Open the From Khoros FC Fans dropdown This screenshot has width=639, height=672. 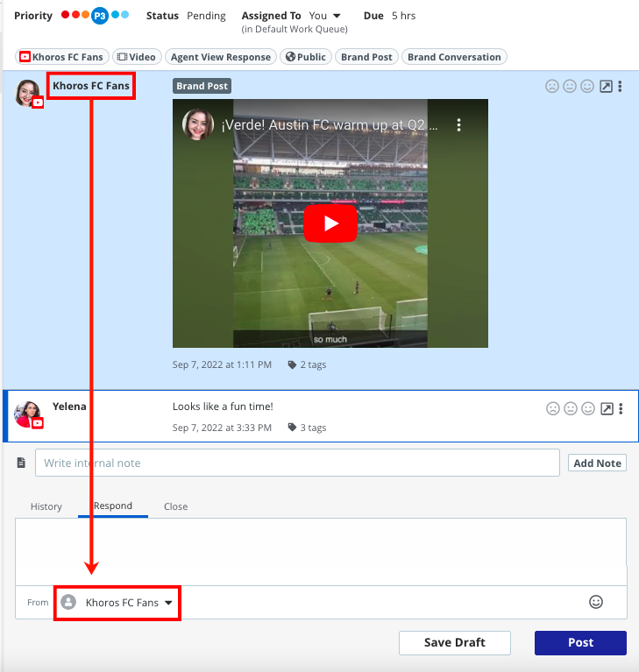tap(117, 603)
